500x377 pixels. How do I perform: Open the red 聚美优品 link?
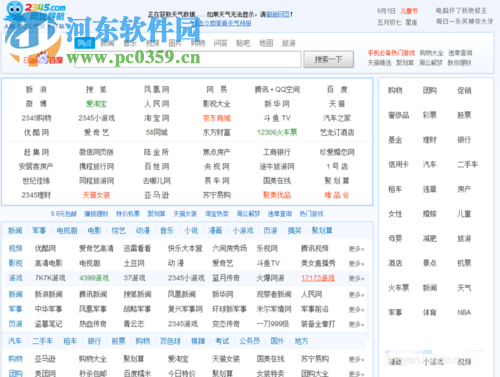tap(277, 195)
